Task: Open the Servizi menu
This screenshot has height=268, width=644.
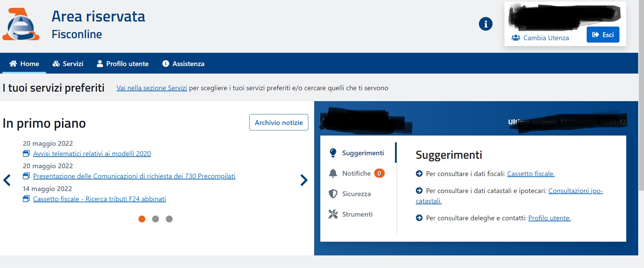Action: click(x=68, y=64)
